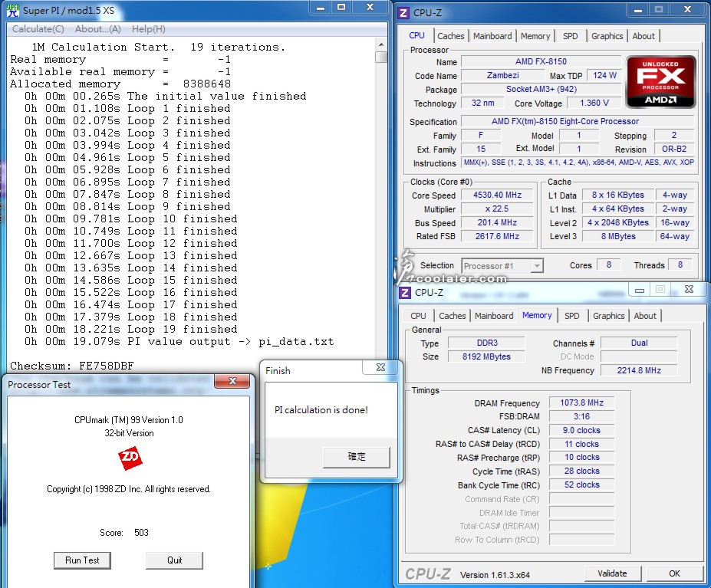This screenshot has width=711, height=588.
Task: Select the active CPU tab in the CPU-Z processor window
Action: (x=416, y=35)
